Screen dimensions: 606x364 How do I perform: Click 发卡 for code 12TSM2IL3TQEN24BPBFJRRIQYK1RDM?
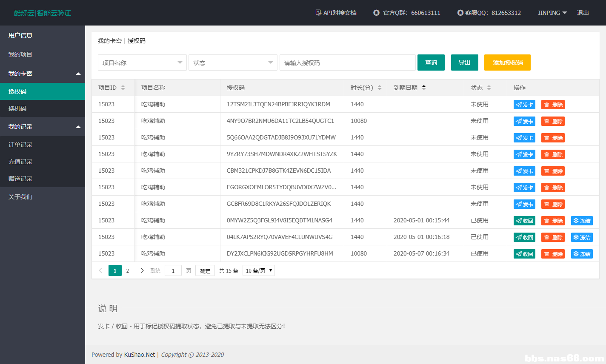pyautogui.click(x=524, y=105)
